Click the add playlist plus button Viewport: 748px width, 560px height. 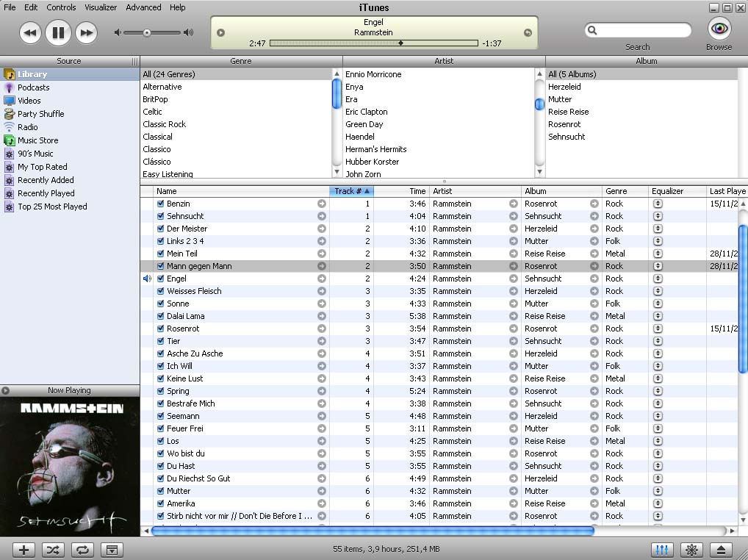point(24,550)
